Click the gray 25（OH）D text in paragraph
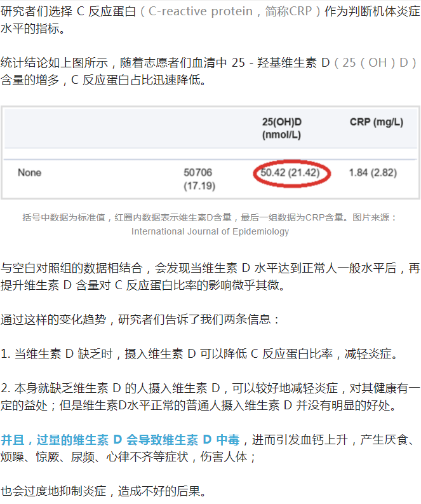 pyautogui.click(x=378, y=62)
